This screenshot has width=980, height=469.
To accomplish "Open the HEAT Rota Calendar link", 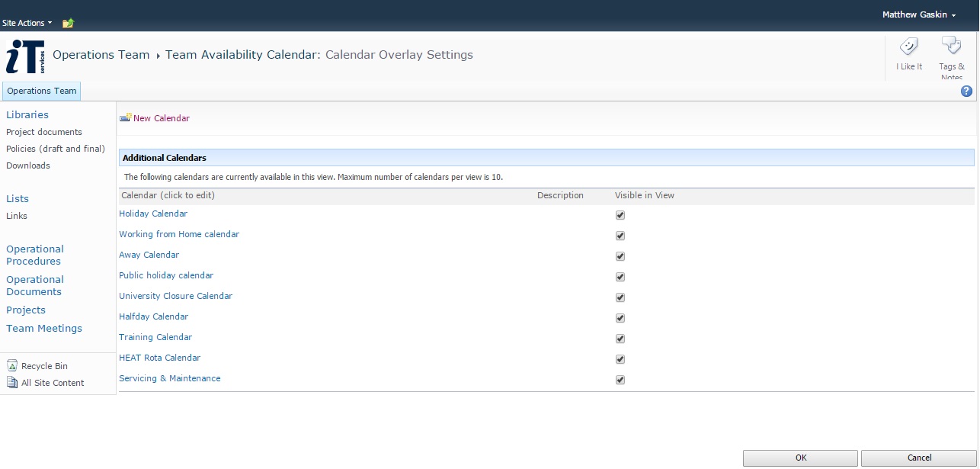I will [159, 358].
